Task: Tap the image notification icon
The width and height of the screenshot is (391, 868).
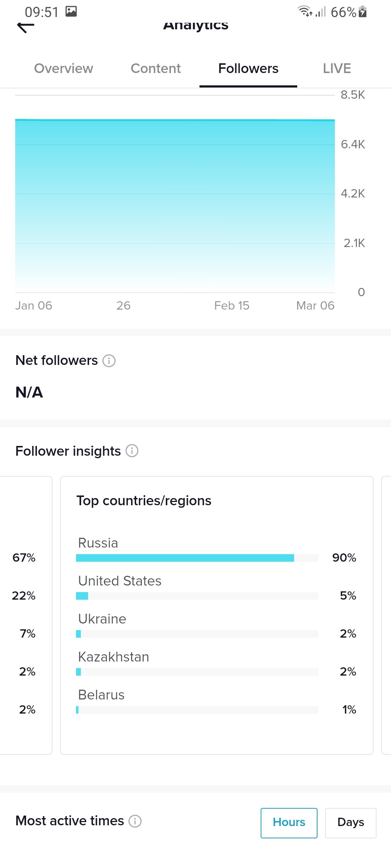Action: click(71, 12)
